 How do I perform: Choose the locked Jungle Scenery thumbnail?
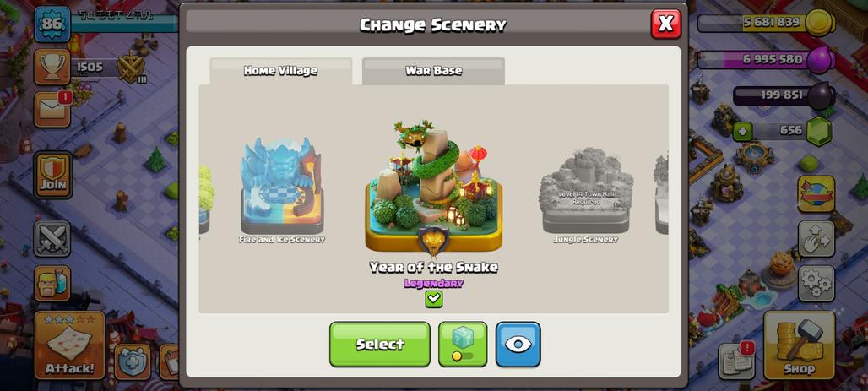(586, 195)
